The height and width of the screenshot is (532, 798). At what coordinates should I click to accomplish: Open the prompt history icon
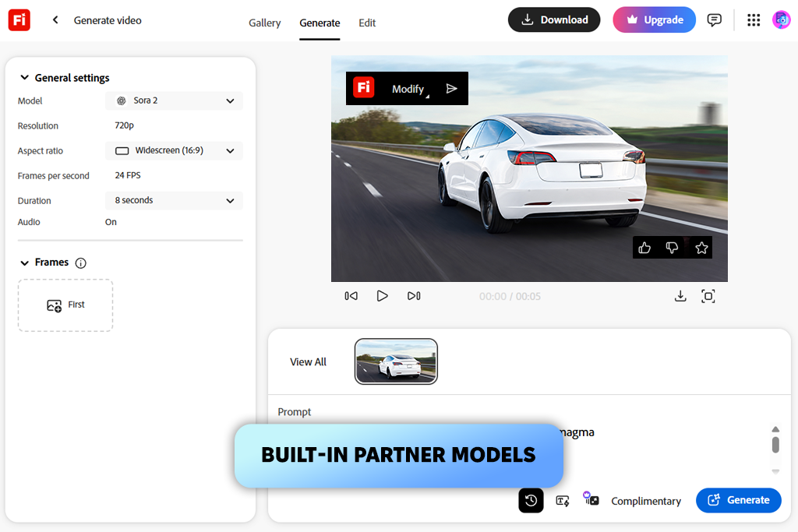pyautogui.click(x=531, y=501)
